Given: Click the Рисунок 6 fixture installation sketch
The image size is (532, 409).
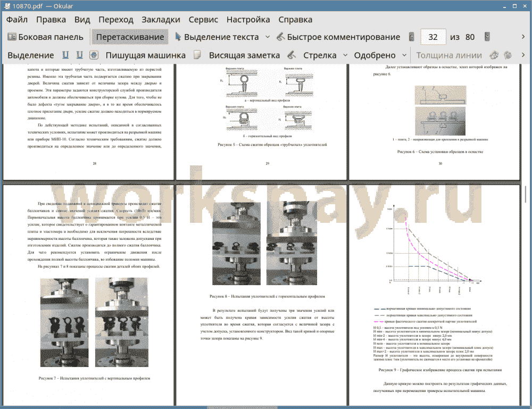Looking at the screenshot, I should [440, 110].
